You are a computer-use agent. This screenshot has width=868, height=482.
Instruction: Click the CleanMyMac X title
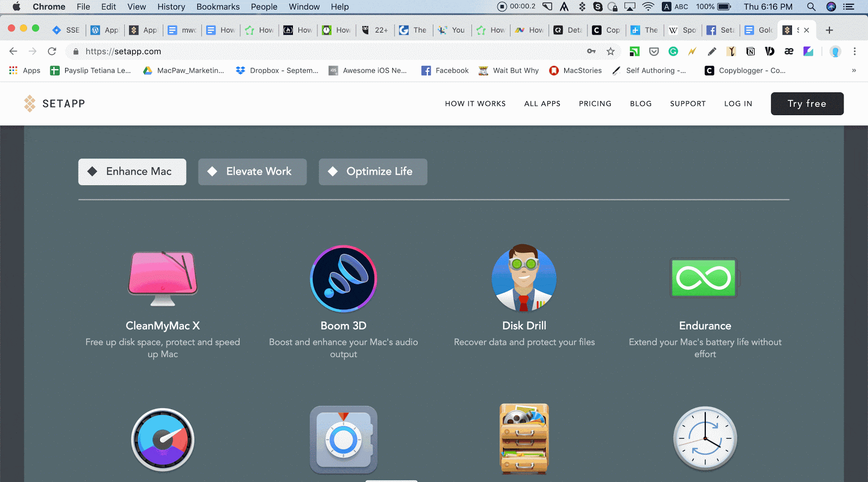(x=163, y=326)
